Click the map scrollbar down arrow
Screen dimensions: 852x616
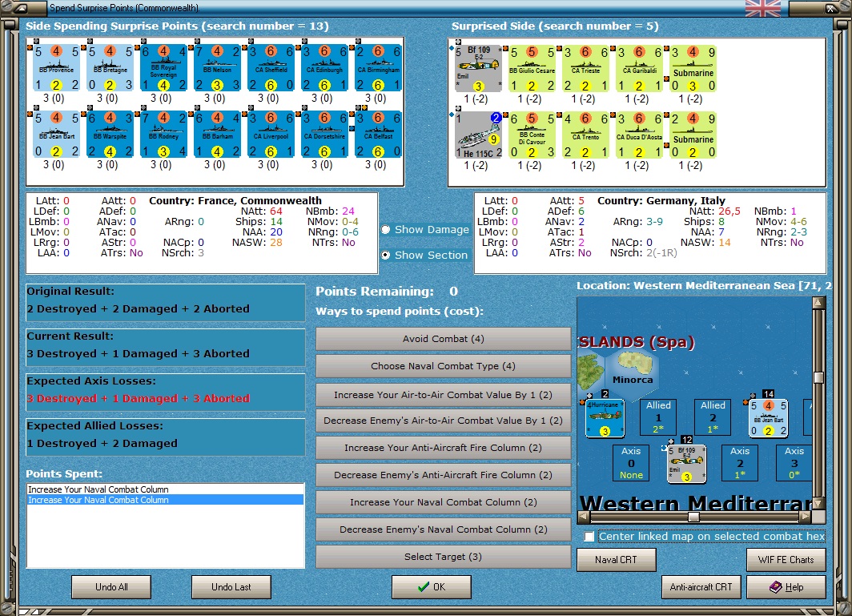[818, 503]
